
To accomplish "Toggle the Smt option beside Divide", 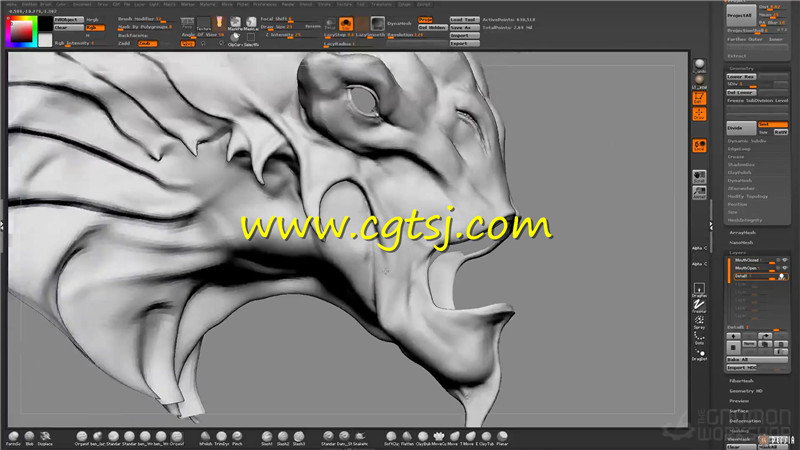I will pos(772,124).
